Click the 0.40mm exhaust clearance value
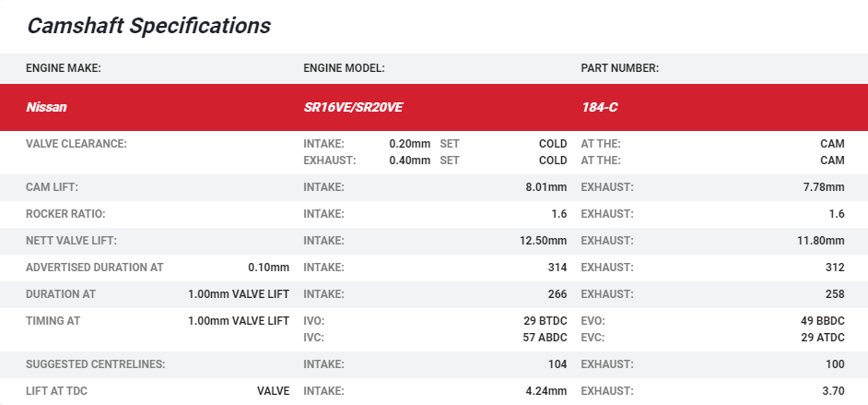This screenshot has height=405, width=868. (x=409, y=161)
